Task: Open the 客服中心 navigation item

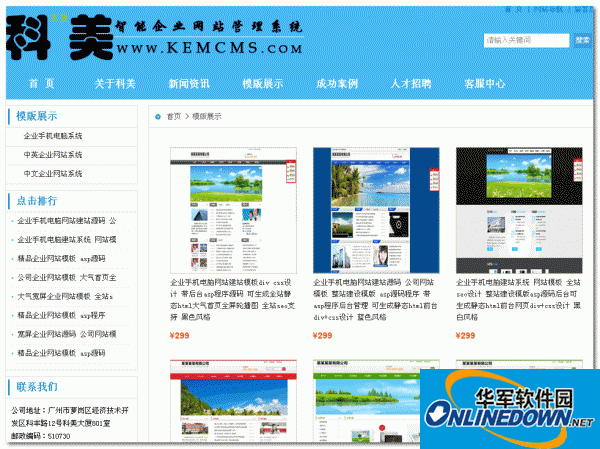Action: point(485,83)
